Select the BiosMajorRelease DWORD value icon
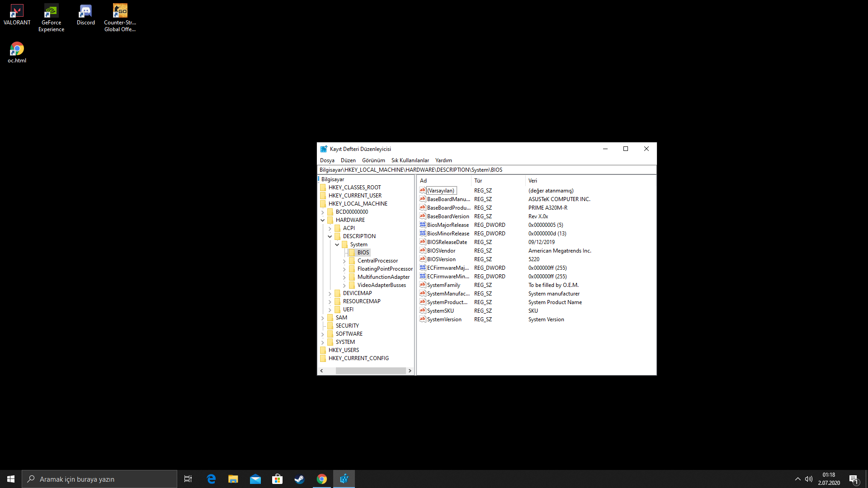The width and height of the screenshot is (868, 488). pos(422,225)
